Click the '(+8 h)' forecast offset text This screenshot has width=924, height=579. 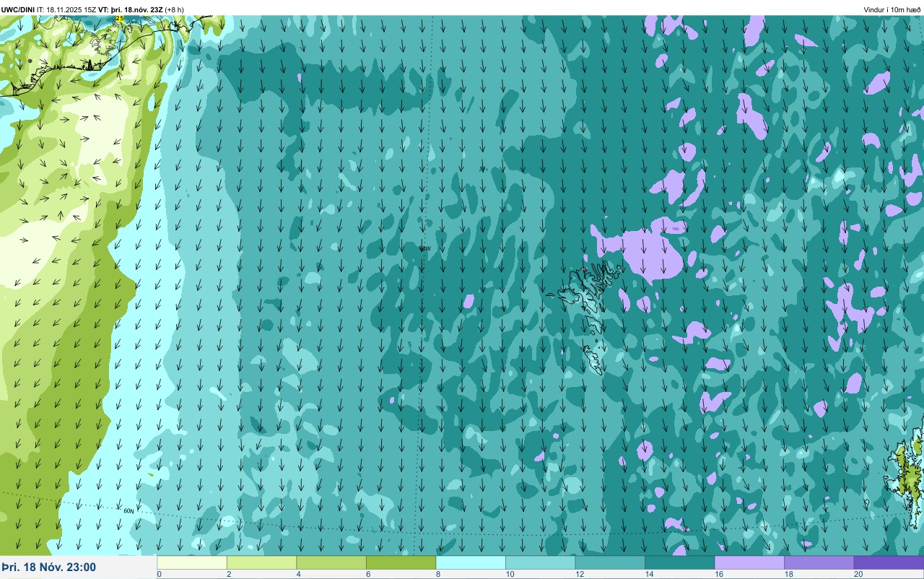(174, 9)
